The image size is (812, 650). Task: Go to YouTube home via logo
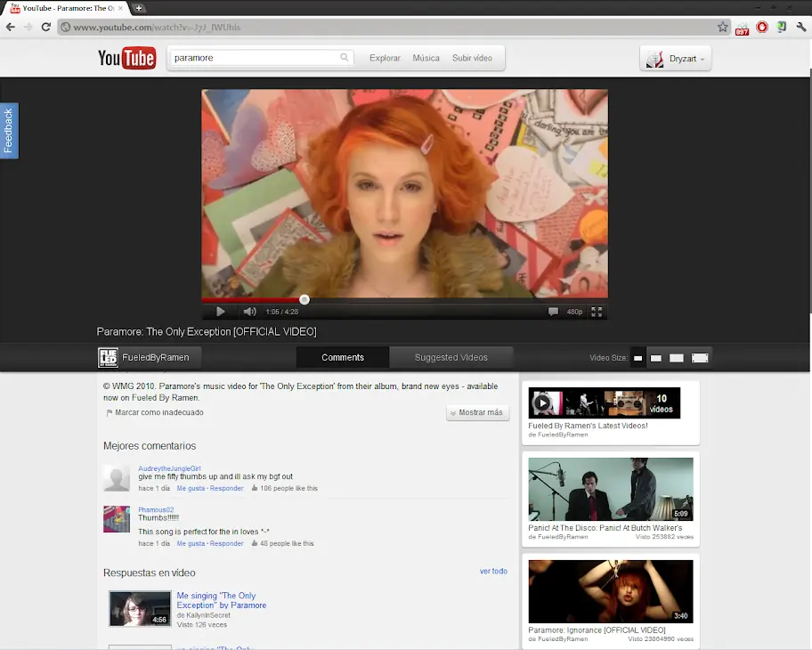(126, 58)
